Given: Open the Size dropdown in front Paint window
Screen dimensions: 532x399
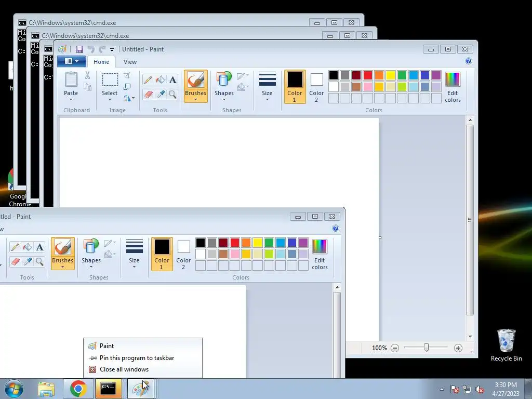Looking at the screenshot, I should (x=134, y=254).
